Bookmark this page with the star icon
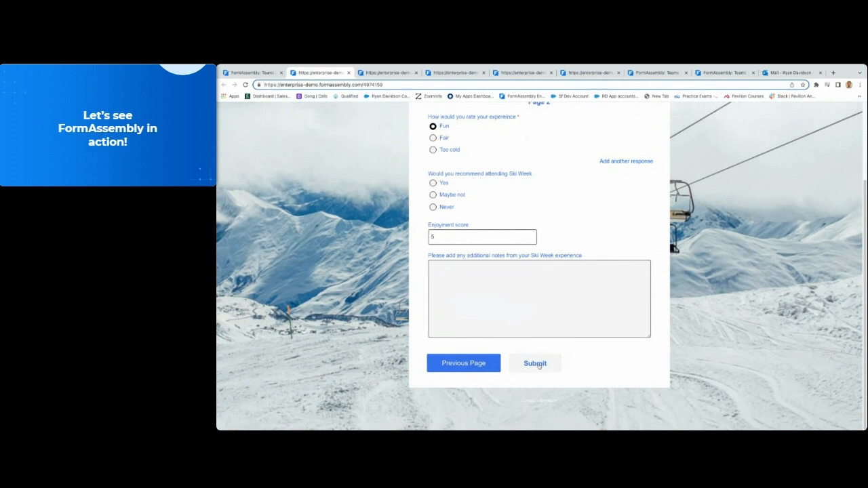Viewport: 868px width, 488px height. 803,85
